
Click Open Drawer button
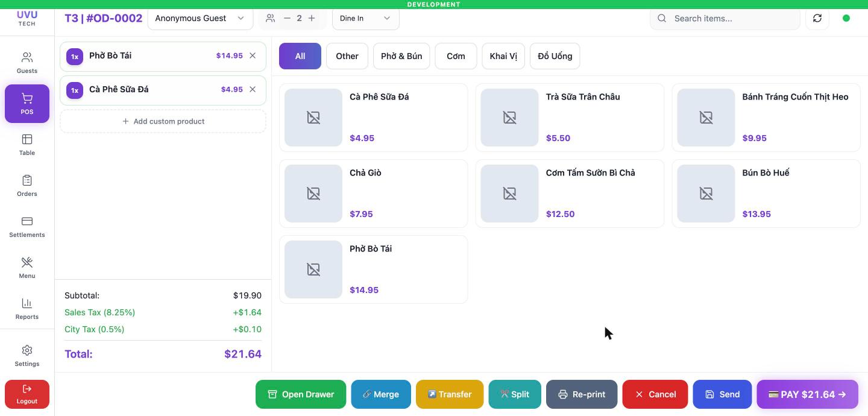coord(301,394)
